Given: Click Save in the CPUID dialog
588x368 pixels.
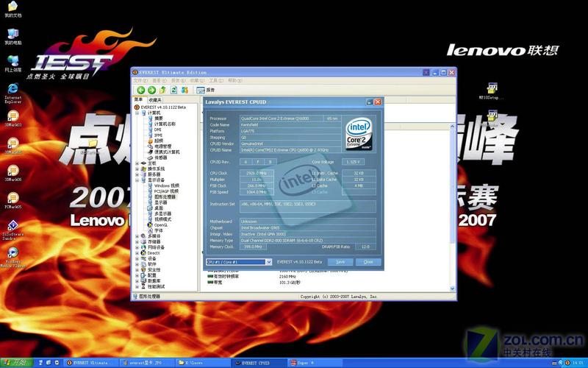Looking at the screenshot, I should point(340,262).
